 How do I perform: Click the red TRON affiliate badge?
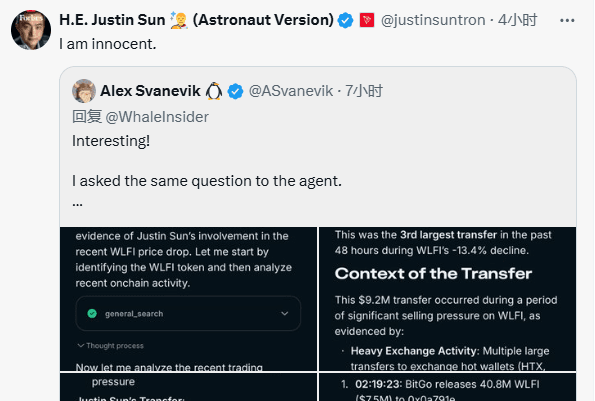367,20
